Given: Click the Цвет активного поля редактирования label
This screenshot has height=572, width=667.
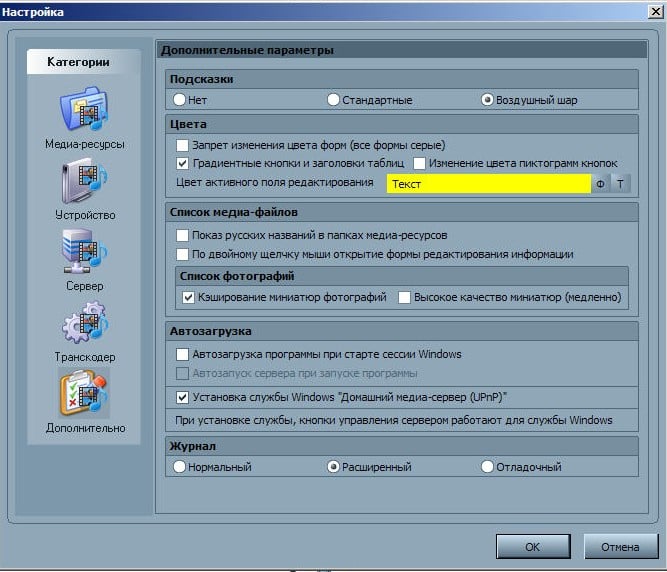Looking at the screenshot, I should click(x=274, y=182).
